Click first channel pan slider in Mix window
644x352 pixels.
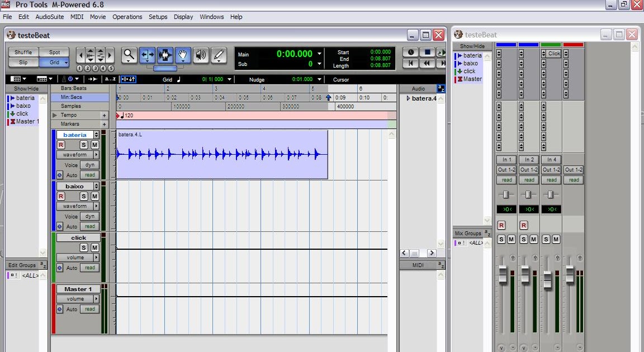click(506, 194)
